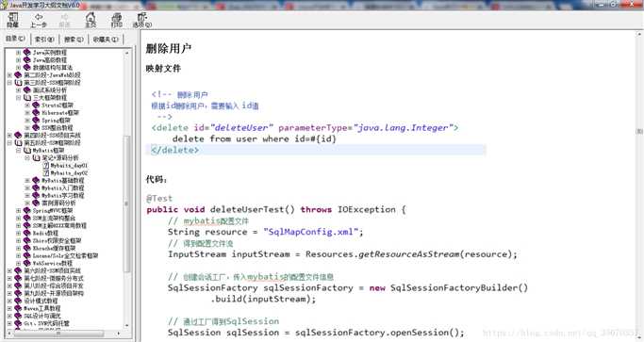The width and height of the screenshot is (644, 342).
Task: Switch to the Index (索引) tab
Action: click(x=44, y=40)
